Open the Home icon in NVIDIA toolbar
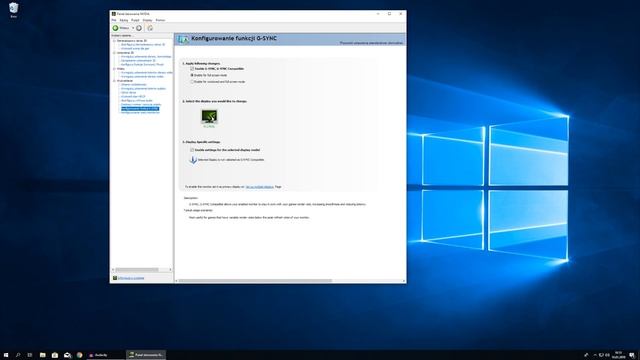Viewport: 640px width, 360px height. click(150, 28)
